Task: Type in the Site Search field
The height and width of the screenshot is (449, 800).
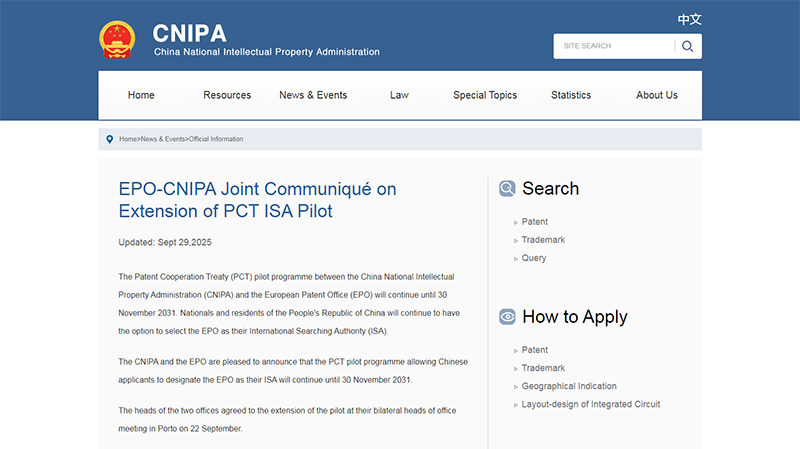Action: pos(614,46)
